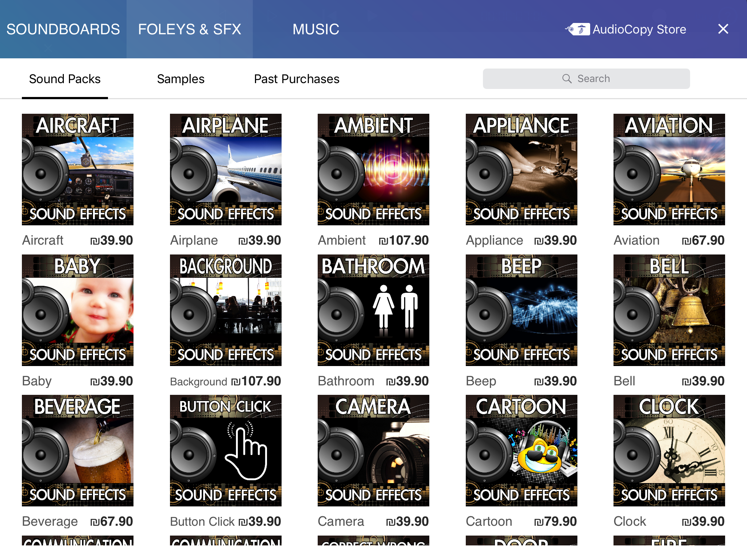Open the Bathroom sound effects pack

pos(373,310)
